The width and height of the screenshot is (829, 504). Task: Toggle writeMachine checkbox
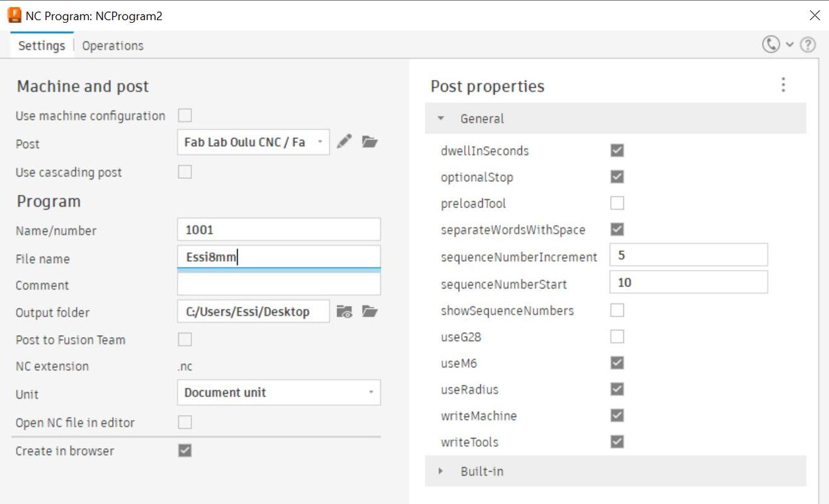pyautogui.click(x=617, y=416)
